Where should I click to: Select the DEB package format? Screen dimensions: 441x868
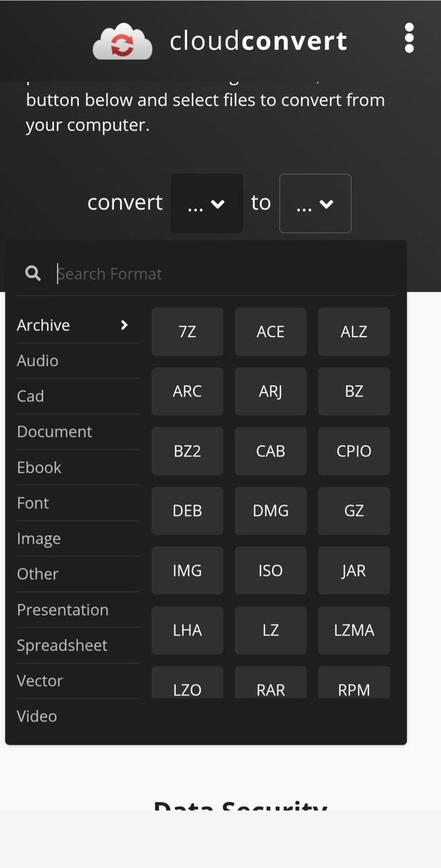[x=187, y=510]
